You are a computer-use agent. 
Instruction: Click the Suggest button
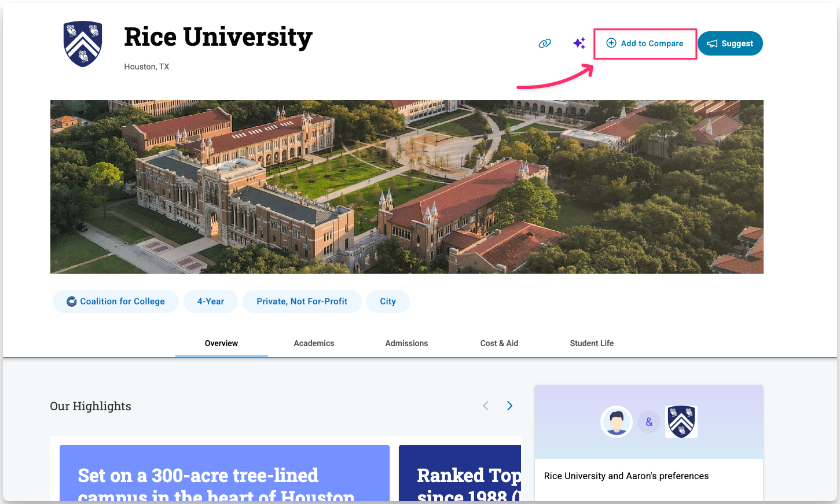pos(730,43)
